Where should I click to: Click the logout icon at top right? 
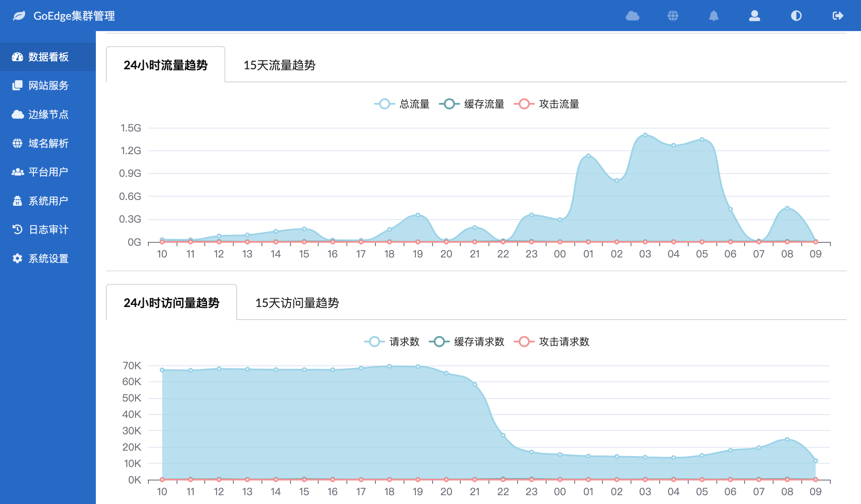click(837, 16)
